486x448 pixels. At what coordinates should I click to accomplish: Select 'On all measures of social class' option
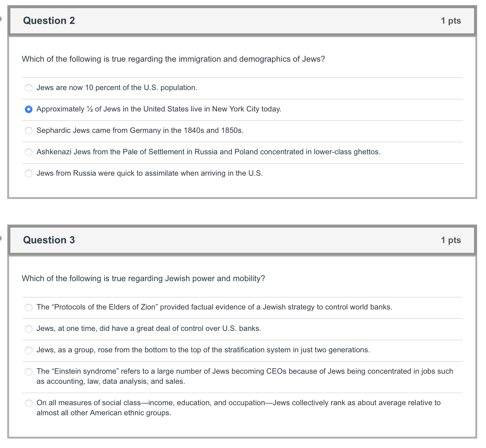coord(29,403)
